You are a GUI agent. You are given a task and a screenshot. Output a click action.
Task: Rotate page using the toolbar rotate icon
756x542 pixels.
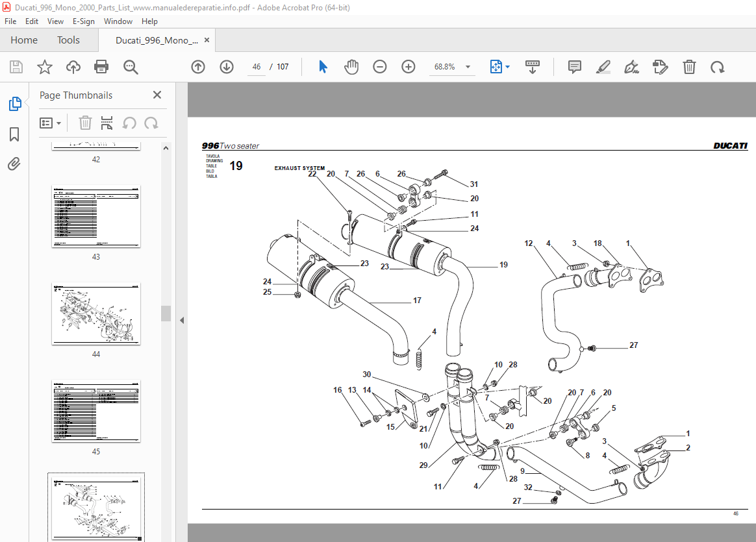coord(718,67)
